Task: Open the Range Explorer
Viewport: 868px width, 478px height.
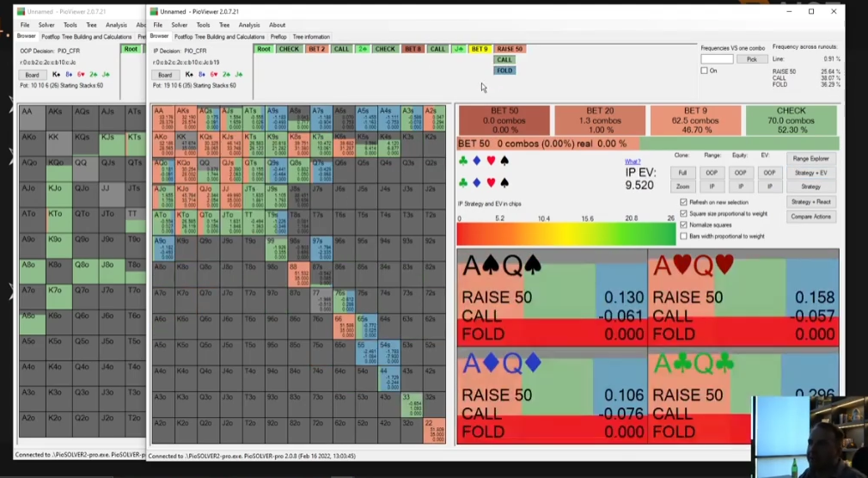Action: (x=811, y=158)
